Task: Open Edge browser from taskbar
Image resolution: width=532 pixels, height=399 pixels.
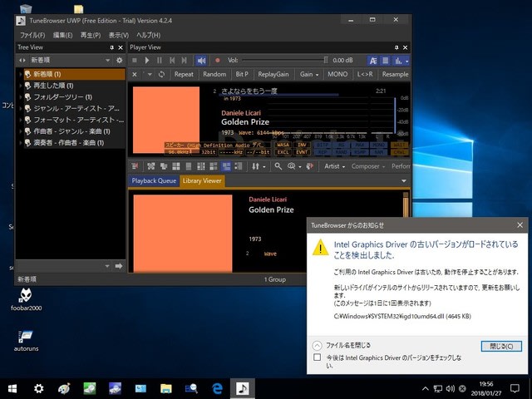Action: click(x=217, y=388)
